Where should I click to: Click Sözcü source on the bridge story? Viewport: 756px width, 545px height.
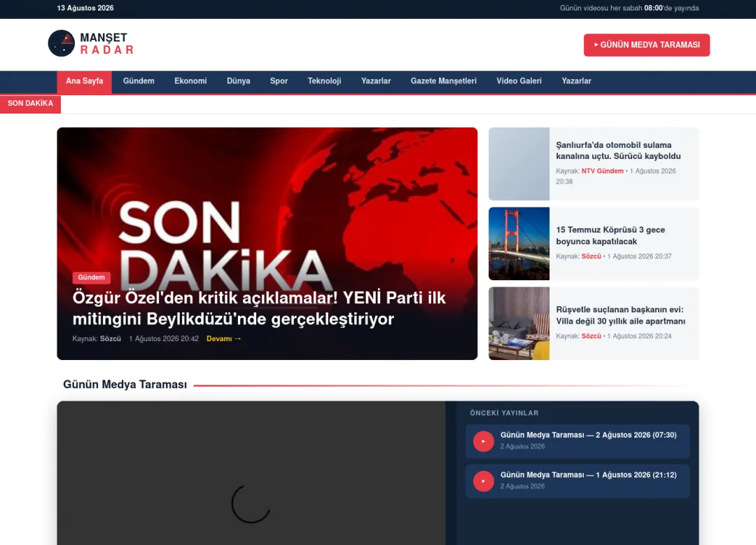(591, 256)
